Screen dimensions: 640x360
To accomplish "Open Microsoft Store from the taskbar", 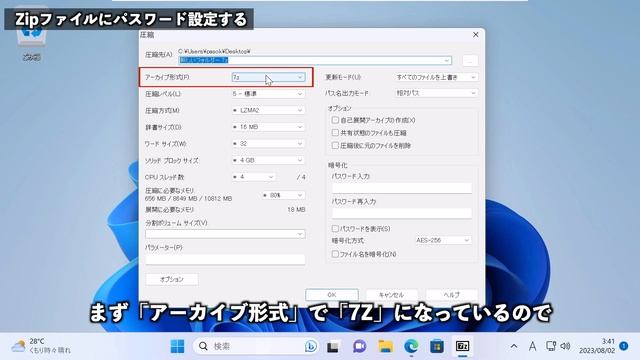I will pos(437,346).
